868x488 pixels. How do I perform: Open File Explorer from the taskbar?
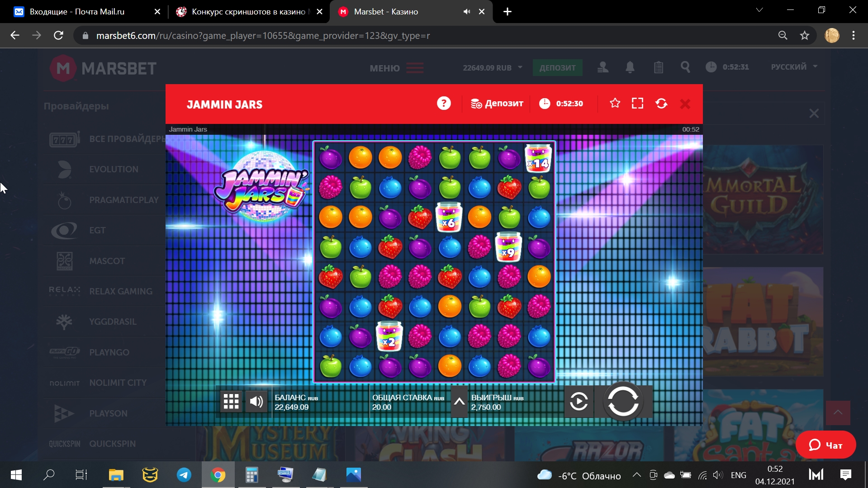116,475
